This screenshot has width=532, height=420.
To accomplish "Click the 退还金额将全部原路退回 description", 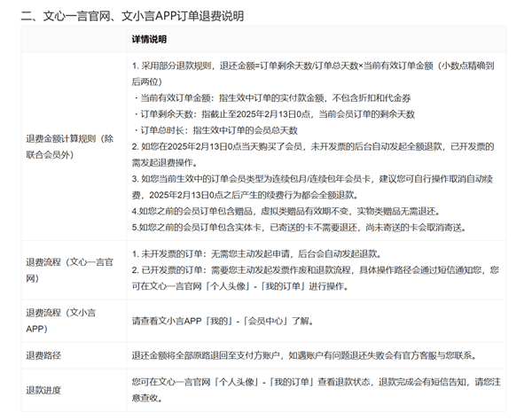I will (x=305, y=355).
